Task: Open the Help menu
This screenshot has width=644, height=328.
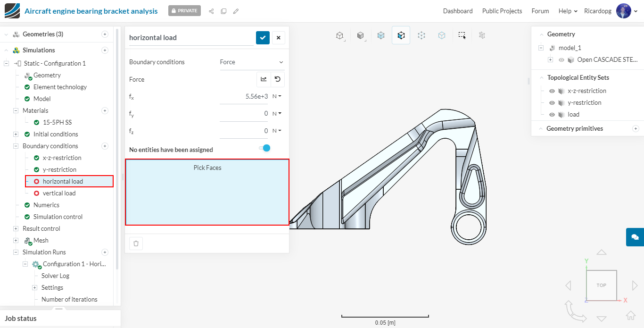Action: point(568,11)
